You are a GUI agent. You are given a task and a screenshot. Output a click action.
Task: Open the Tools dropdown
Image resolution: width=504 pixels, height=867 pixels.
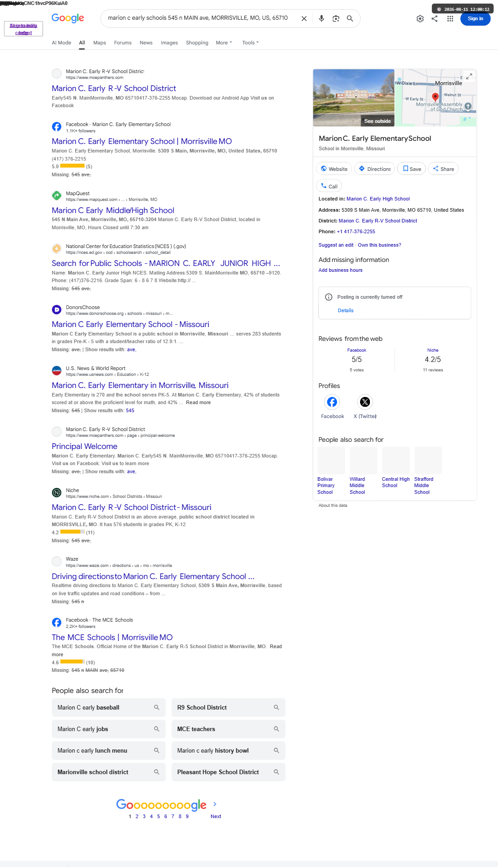[250, 43]
